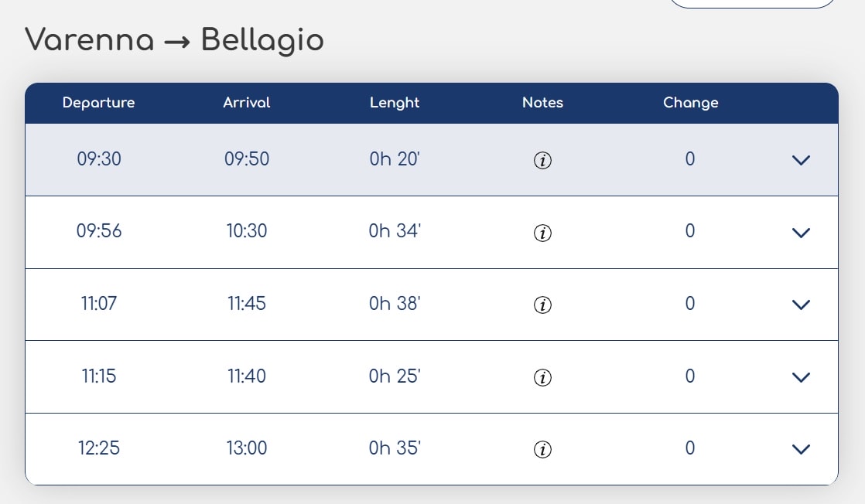Click the Varenna → Bellagio route heading
The image size is (865, 504).
tap(174, 39)
